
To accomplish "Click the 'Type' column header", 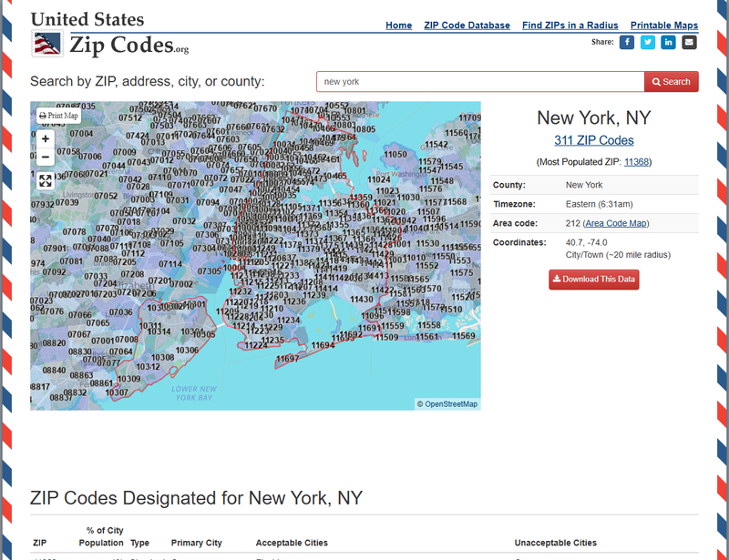I will pos(139,543).
